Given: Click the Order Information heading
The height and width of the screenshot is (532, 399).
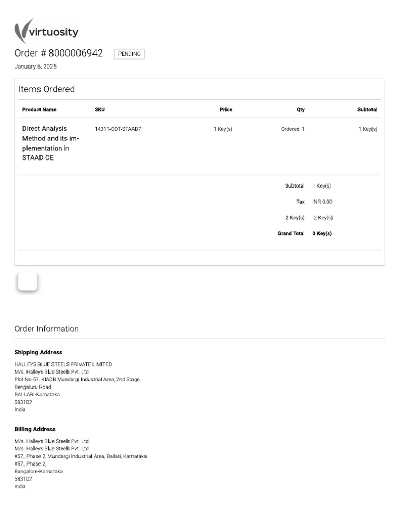Looking at the screenshot, I should (x=47, y=329).
